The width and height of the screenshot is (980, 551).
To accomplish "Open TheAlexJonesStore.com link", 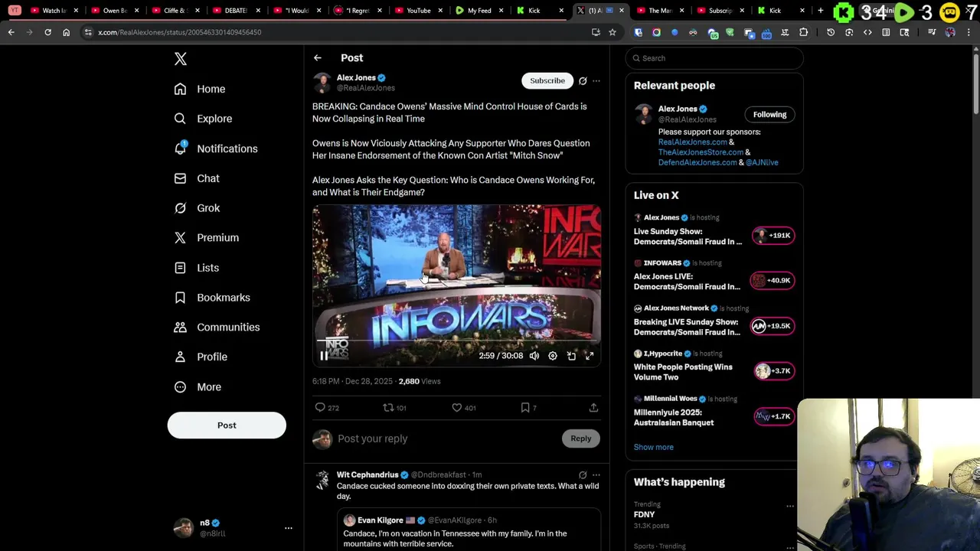I will 701,152.
